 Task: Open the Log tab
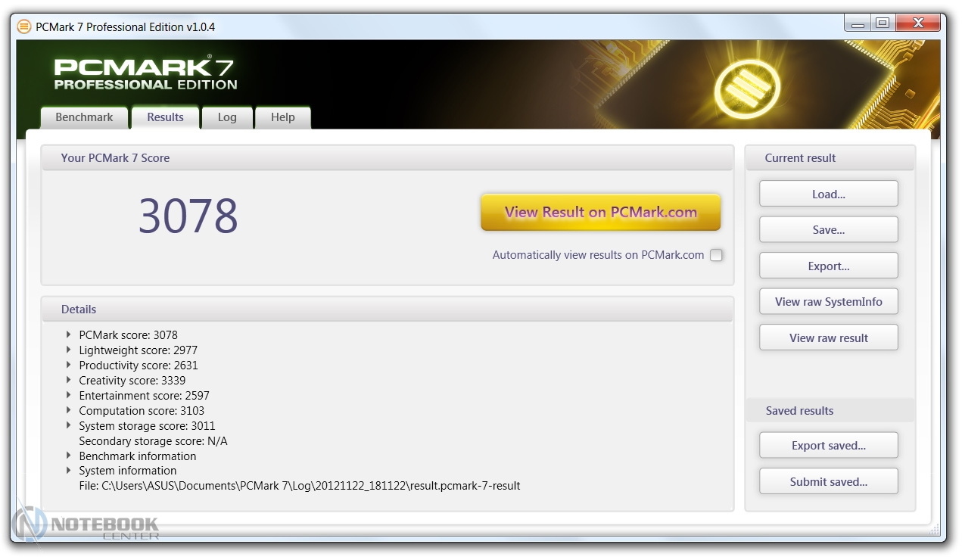tap(227, 117)
